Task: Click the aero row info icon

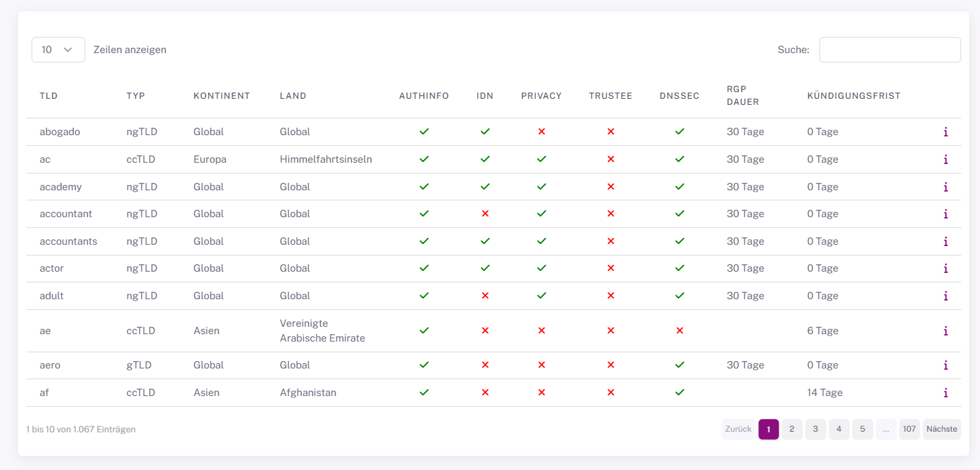Action: tap(945, 365)
